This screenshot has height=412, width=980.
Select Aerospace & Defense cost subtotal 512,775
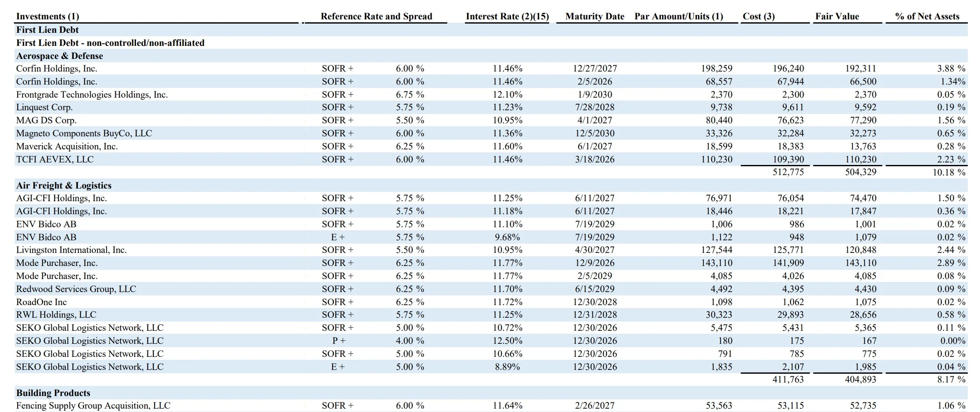[788, 172]
